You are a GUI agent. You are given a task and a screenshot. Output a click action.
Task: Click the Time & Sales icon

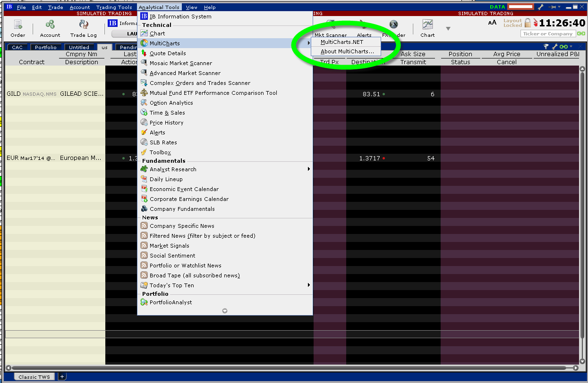point(145,113)
